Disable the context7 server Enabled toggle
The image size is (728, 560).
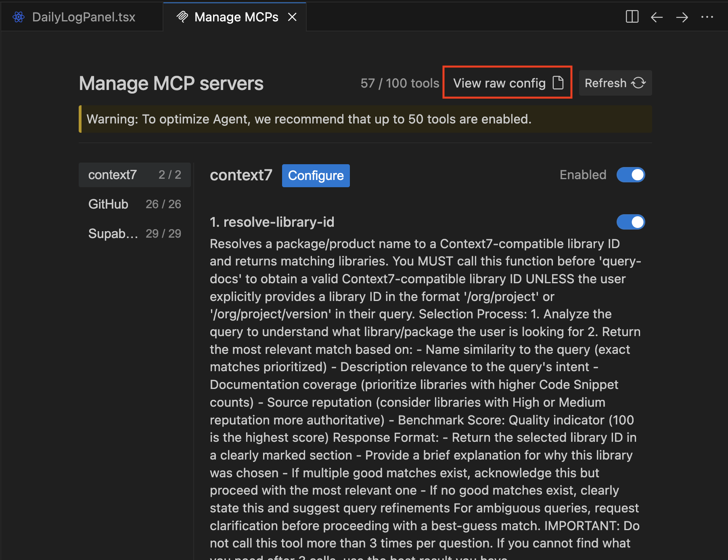point(631,175)
